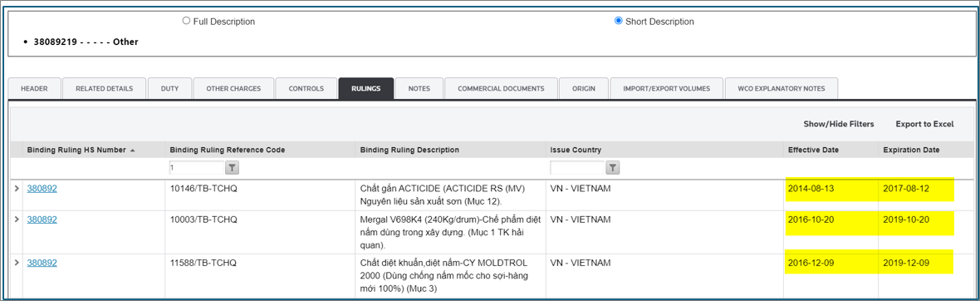Click the HS Number sort arrow icon
This screenshot has width=980, height=301.
(133, 150)
